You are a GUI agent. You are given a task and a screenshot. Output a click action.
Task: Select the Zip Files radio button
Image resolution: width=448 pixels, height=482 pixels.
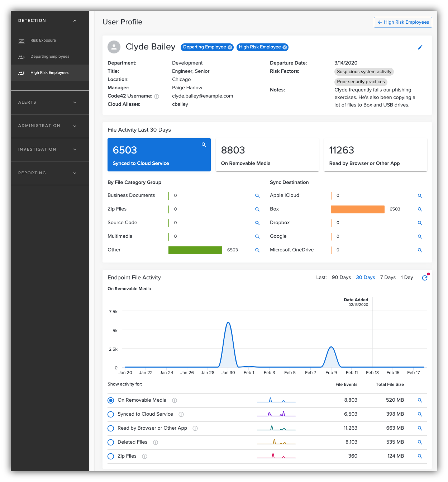tap(111, 456)
